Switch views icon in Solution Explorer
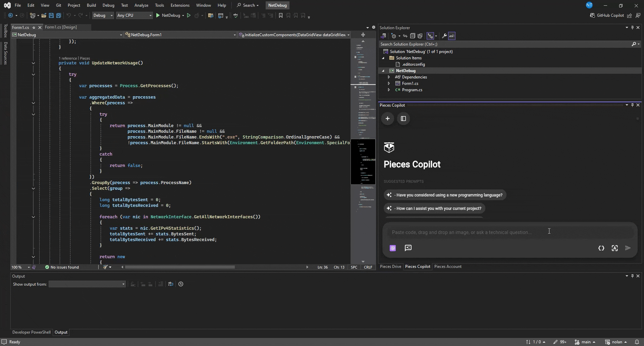This screenshot has width=644, height=346. click(x=384, y=36)
